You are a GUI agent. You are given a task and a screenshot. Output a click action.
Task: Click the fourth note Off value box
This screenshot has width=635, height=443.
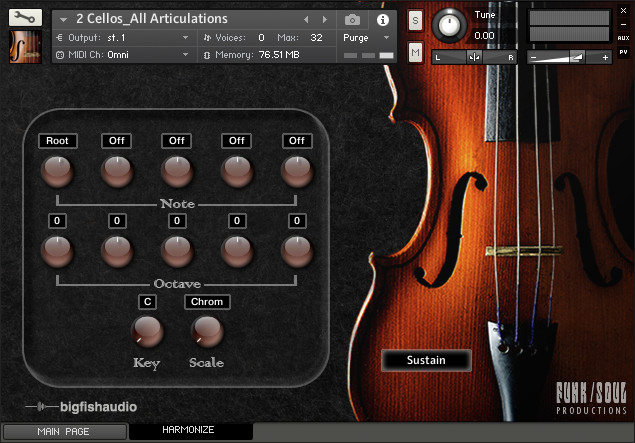click(237, 141)
